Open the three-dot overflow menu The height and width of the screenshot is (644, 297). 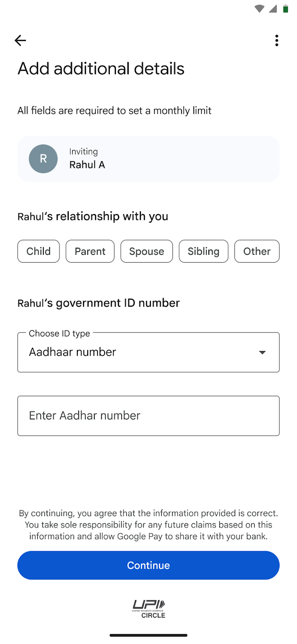(277, 41)
